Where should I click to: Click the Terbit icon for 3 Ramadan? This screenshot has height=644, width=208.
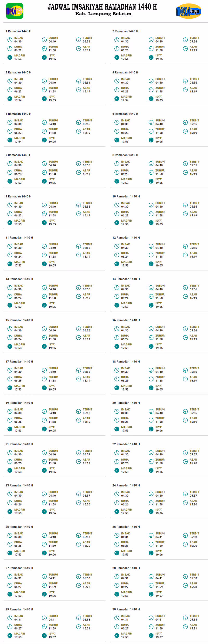tap(79, 81)
